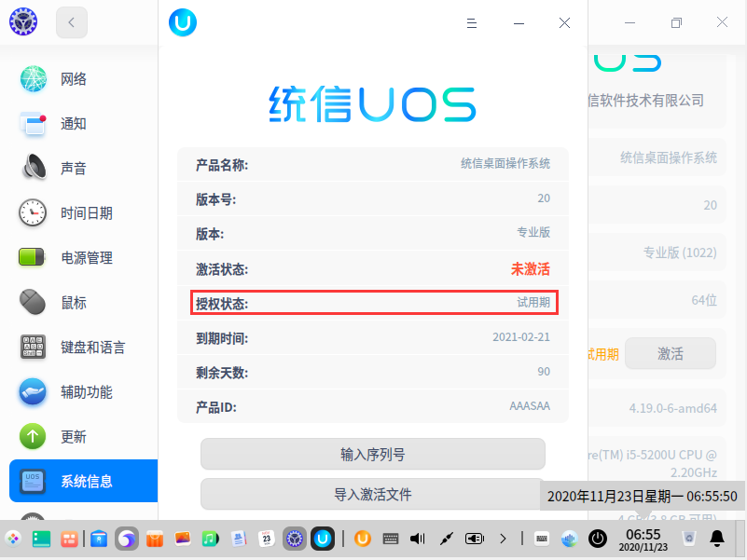This screenshot has width=747, height=560.
Task: Open multitasking view in the dock
Action: [69, 539]
